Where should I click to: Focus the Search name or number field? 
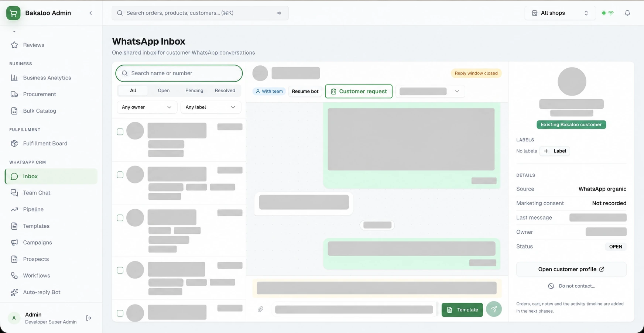pyautogui.click(x=179, y=73)
